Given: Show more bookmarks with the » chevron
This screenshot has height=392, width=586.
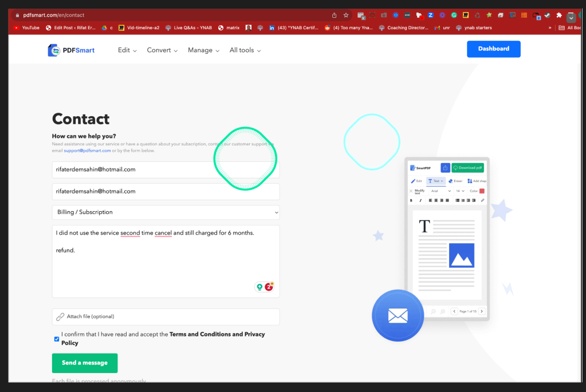Looking at the screenshot, I should (550, 27).
